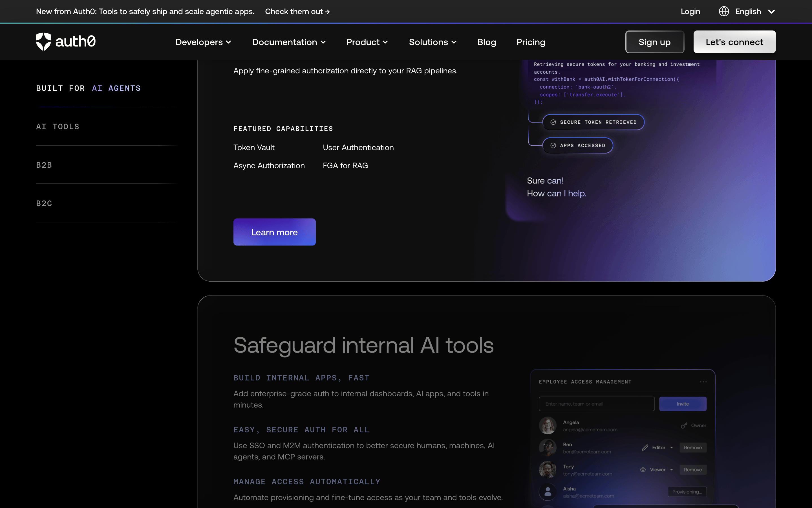Viewport: 812px width, 508px height.
Task: Click the Auth0 shield logo
Action: pyautogui.click(x=43, y=42)
